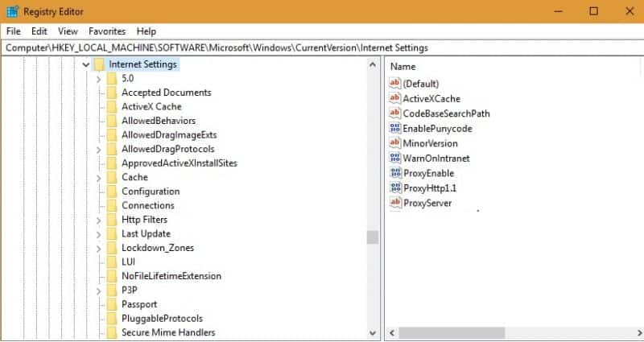Expand the Cache key
The image size is (644, 342).
[x=98, y=178]
